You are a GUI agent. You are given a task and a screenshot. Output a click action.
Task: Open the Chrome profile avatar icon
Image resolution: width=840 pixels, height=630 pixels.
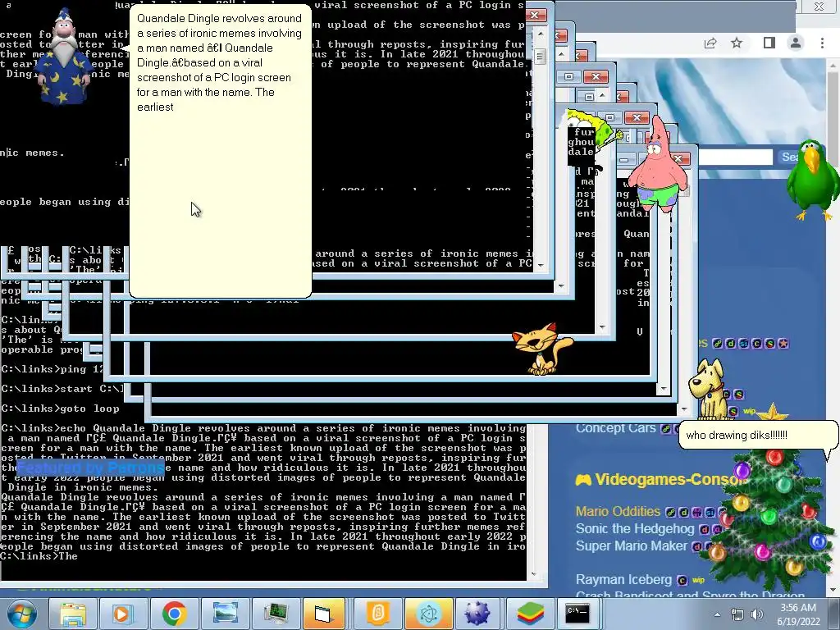[796, 43]
